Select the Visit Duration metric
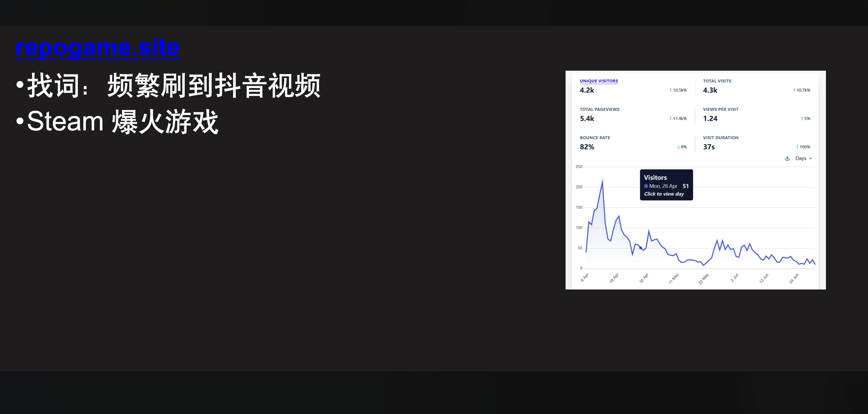This screenshot has height=414, width=868. pos(720,137)
